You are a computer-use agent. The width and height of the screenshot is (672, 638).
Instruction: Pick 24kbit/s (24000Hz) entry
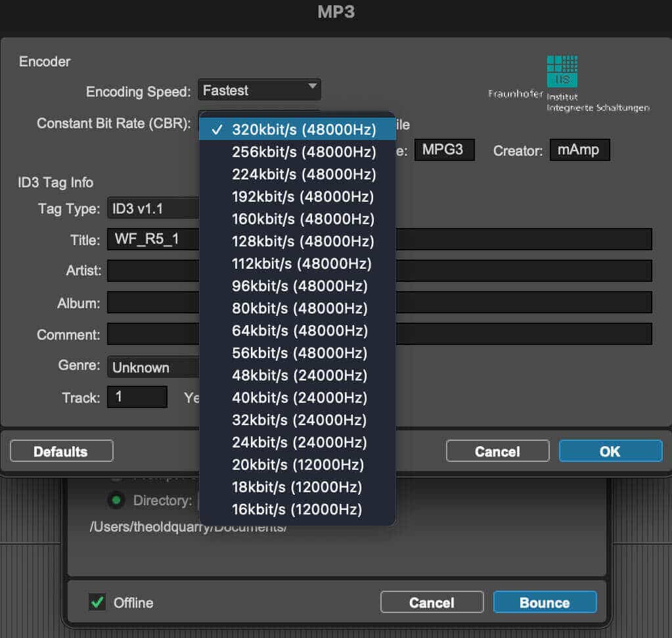298,442
